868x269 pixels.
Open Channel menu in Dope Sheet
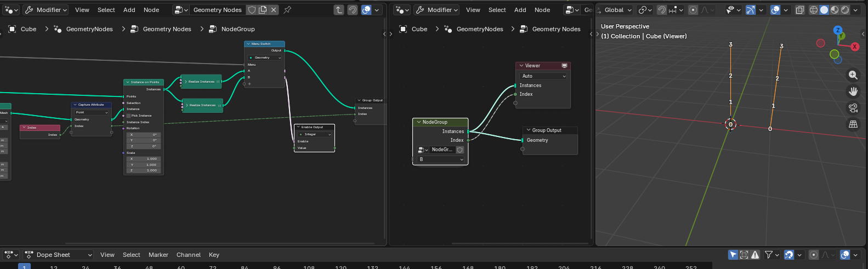189,255
